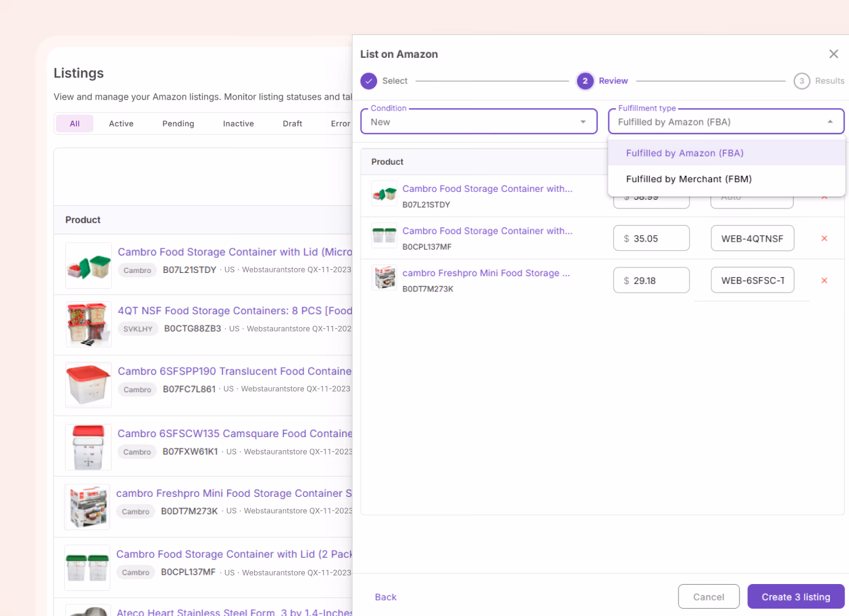Switch to the Pending listings tab

(178, 124)
